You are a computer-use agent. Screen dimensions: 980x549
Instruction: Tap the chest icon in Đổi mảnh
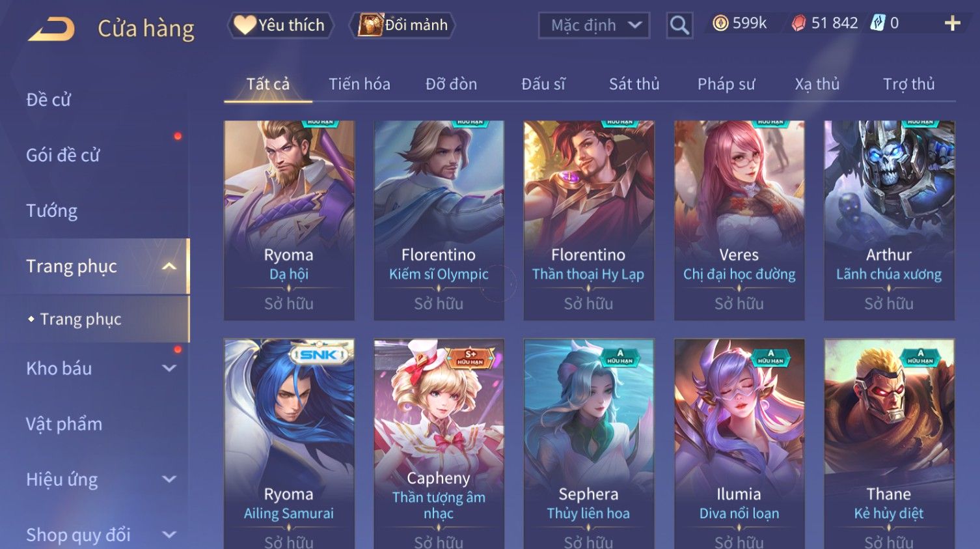370,25
